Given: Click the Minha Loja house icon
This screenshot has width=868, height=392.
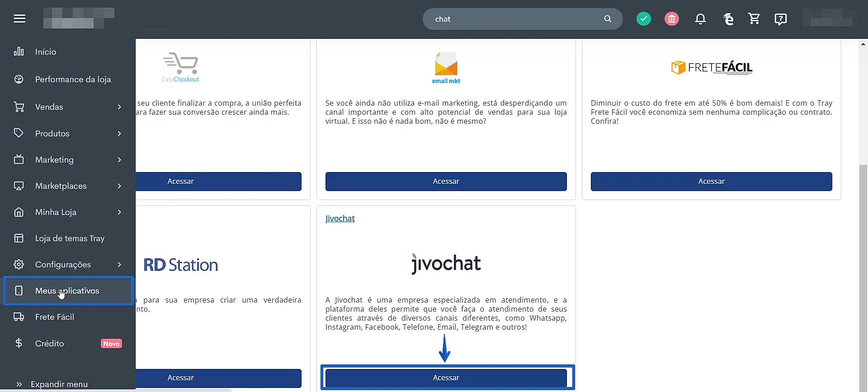Looking at the screenshot, I should [x=19, y=212].
